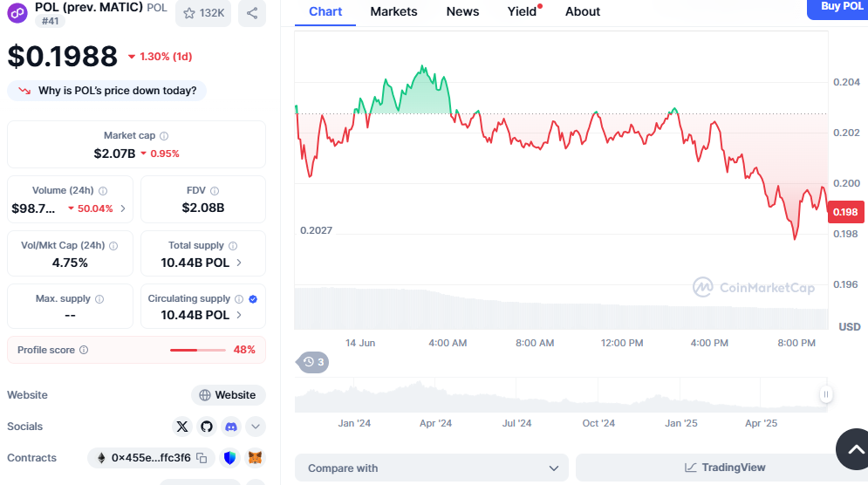Screen dimensions: 868x485
Task: Click the 4.75% Vol/Mkt Cap value
Action: 70,263
